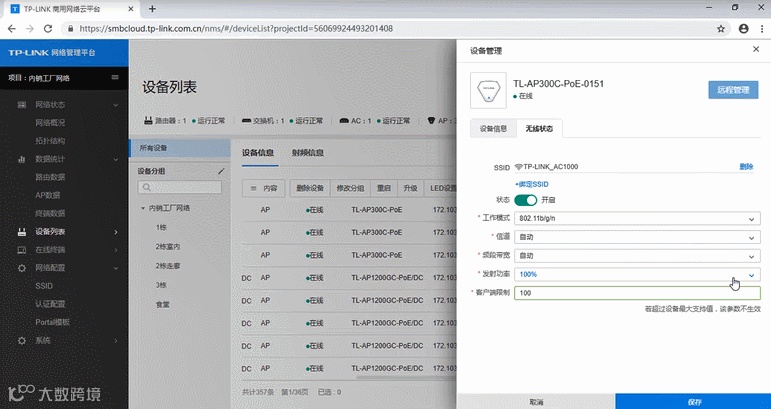Open the 频段带宽 dropdown
This screenshot has width=771, height=409.
pos(637,256)
